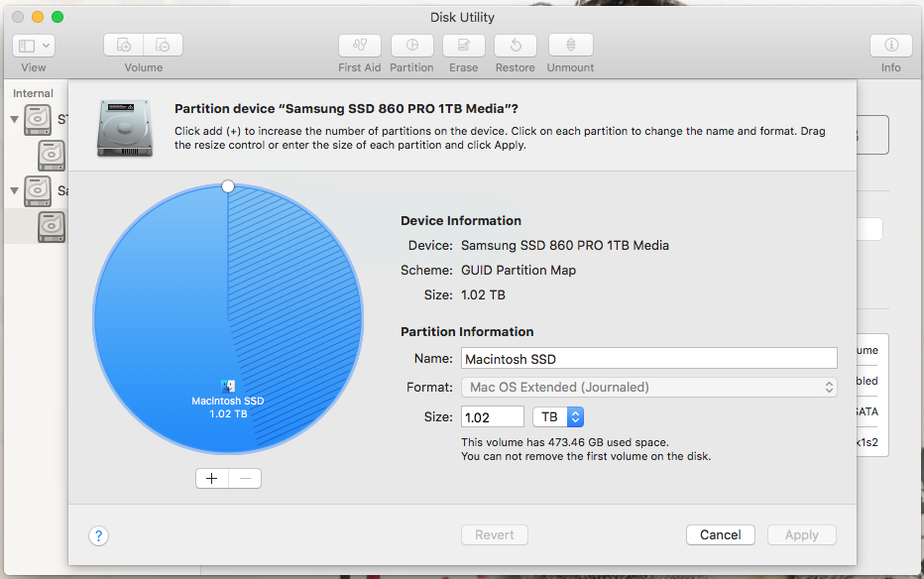Viewport: 924px width, 579px height.
Task: Open the View sidebar options button
Action: (x=34, y=46)
